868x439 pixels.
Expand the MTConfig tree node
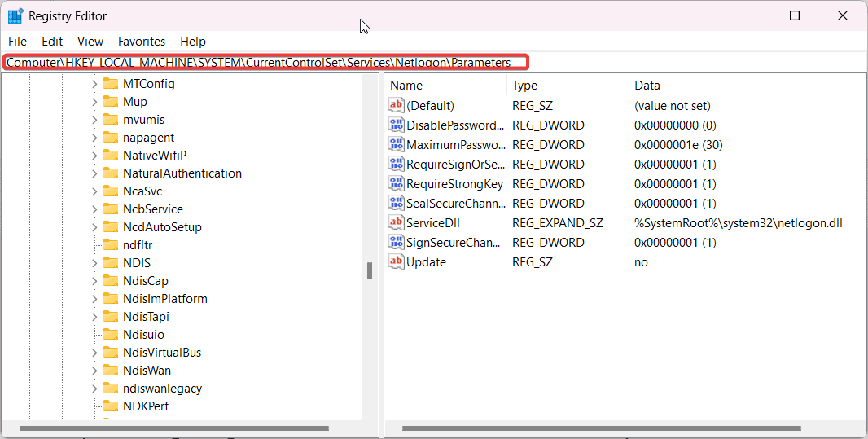click(94, 84)
